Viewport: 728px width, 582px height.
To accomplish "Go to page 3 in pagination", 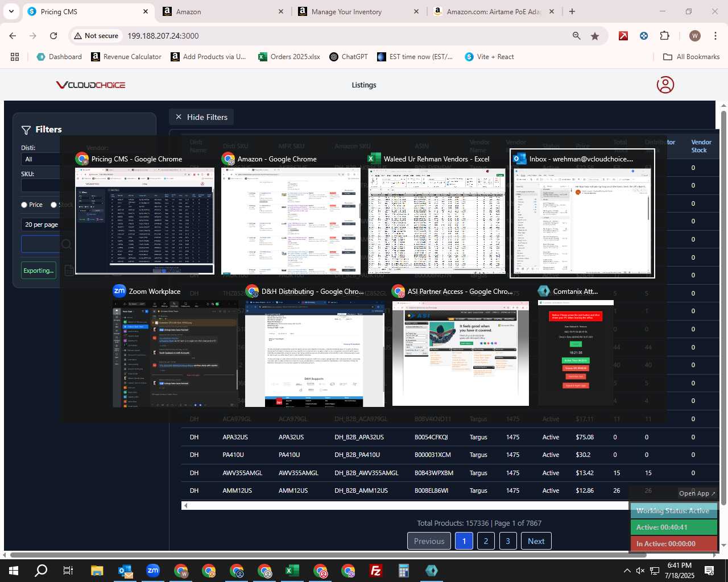I will [x=508, y=541].
